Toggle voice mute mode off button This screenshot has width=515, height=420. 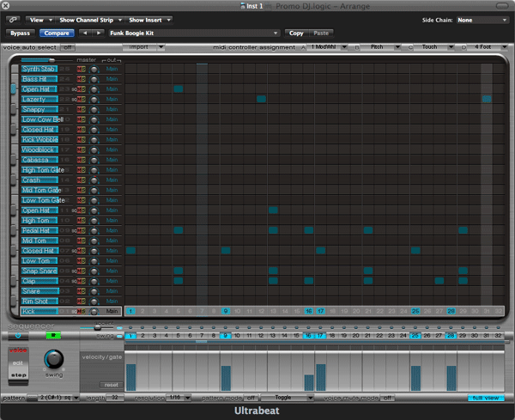pyautogui.click(x=388, y=398)
